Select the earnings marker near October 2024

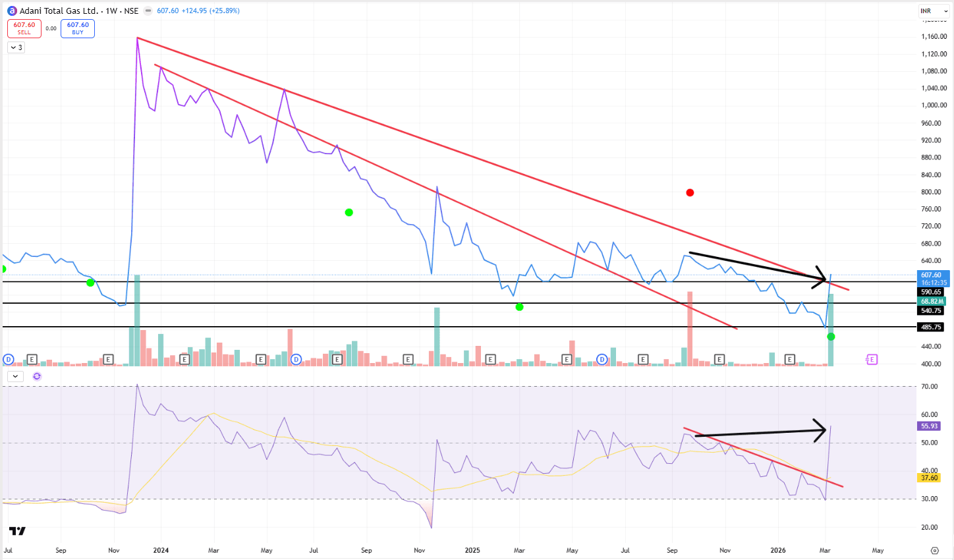[408, 359]
